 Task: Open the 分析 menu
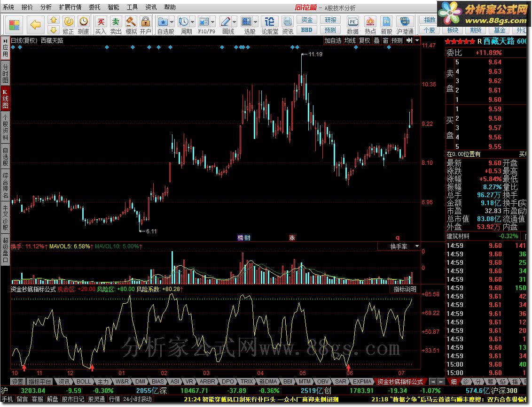point(46,7)
